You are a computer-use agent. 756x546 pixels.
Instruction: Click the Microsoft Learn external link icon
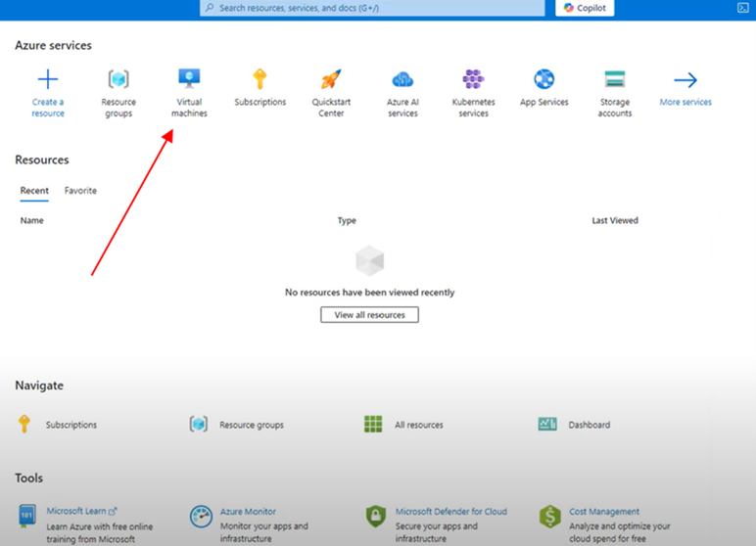tap(113, 511)
